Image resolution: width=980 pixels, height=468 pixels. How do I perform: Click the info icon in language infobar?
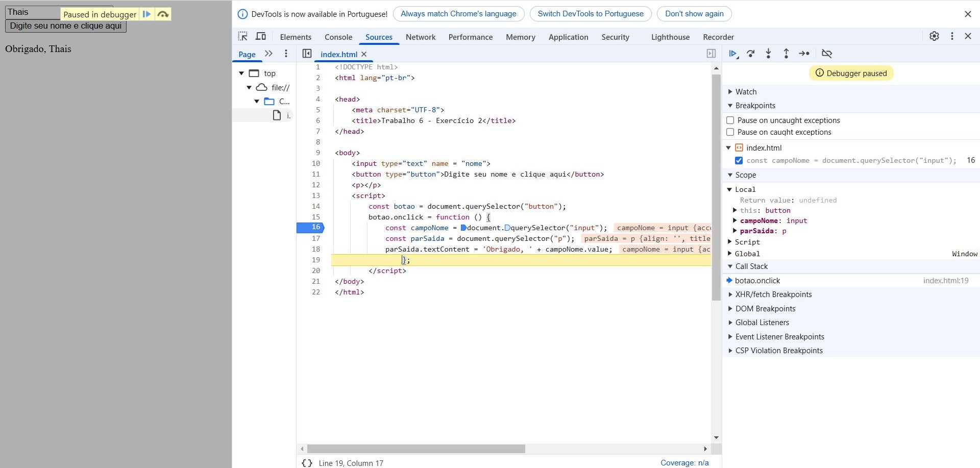[x=243, y=14]
